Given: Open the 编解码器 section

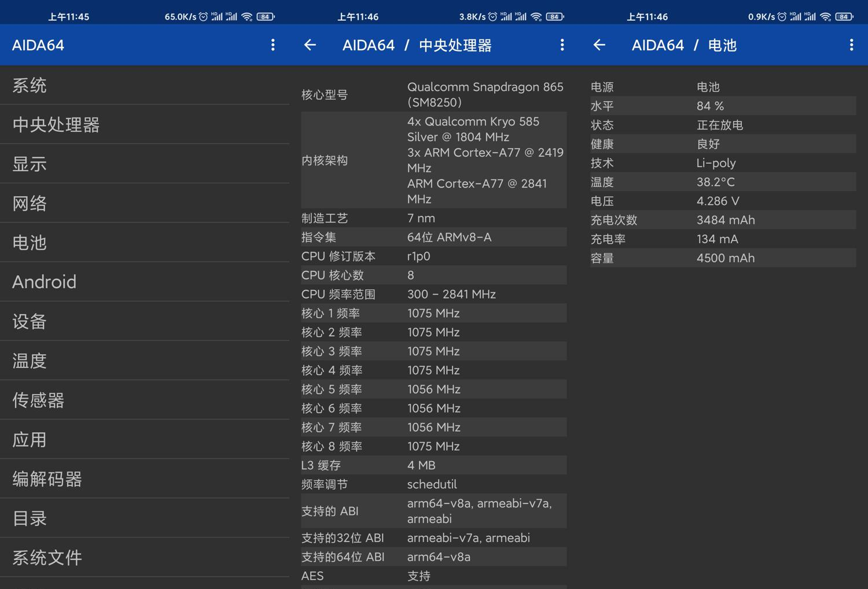Looking at the screenshot, I should pyautogui.click(x=145, y=479).
